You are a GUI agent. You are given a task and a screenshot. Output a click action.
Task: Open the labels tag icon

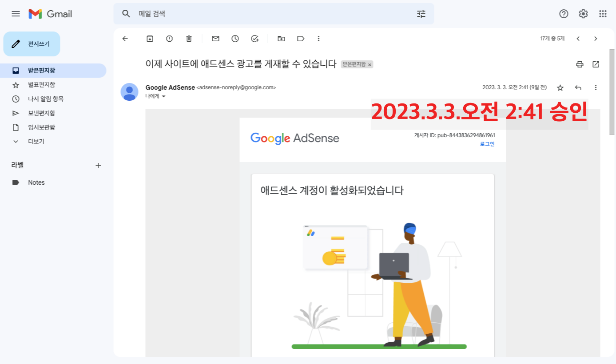coord(301,39)
